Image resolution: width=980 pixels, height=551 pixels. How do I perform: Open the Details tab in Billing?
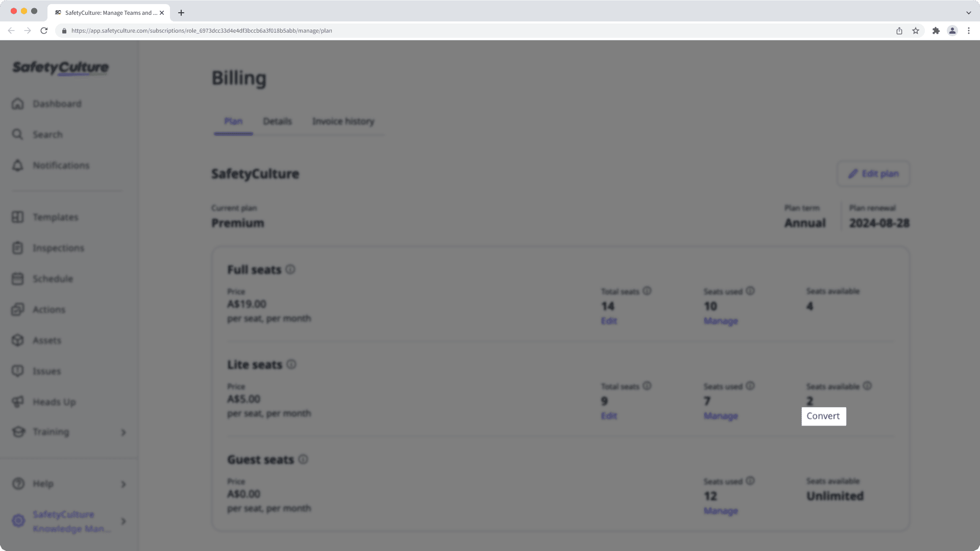[x=277, y=121]
